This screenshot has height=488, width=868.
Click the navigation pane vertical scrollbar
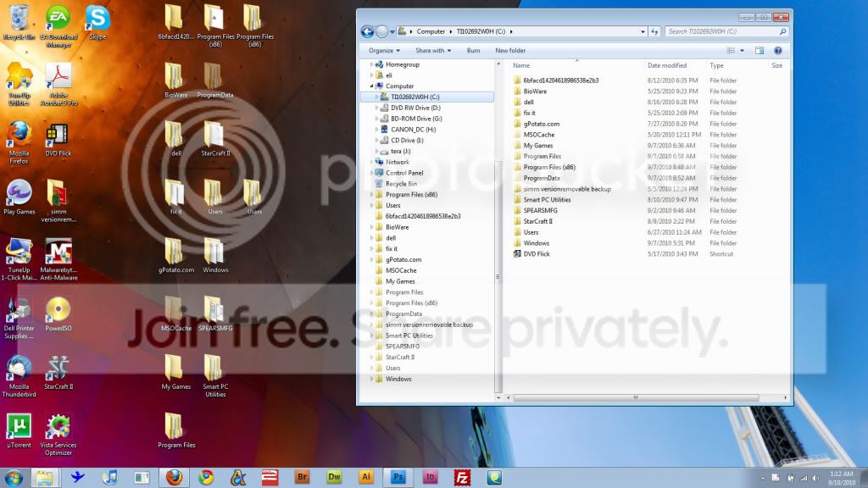[x=498, y=277]
